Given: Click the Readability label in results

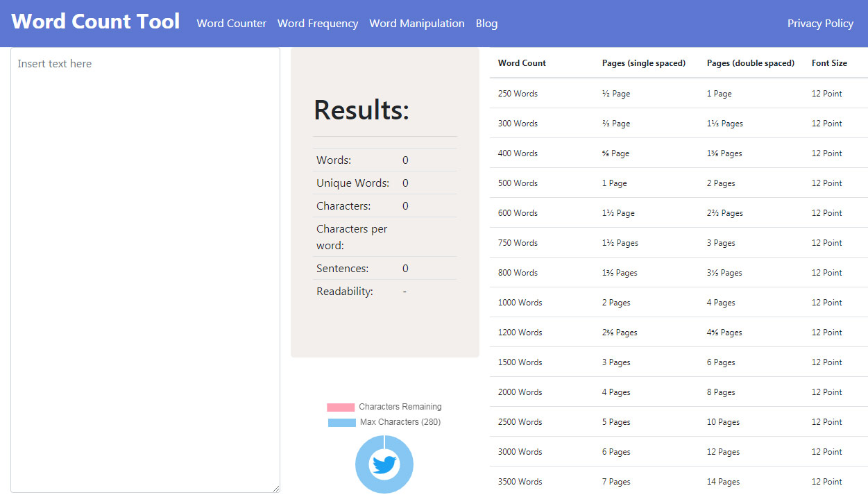Looking at the screenshot, I should click(345, 292).
